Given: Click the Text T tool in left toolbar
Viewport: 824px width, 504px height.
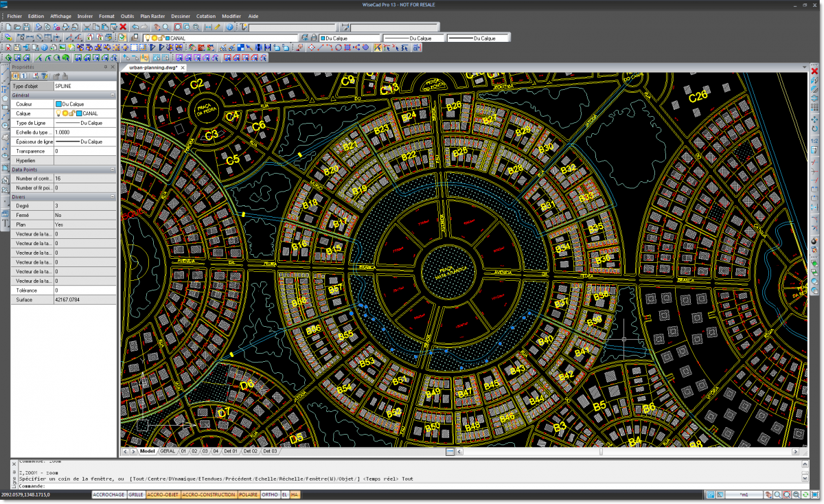Looking at the screenshot, I should (5, 222).
